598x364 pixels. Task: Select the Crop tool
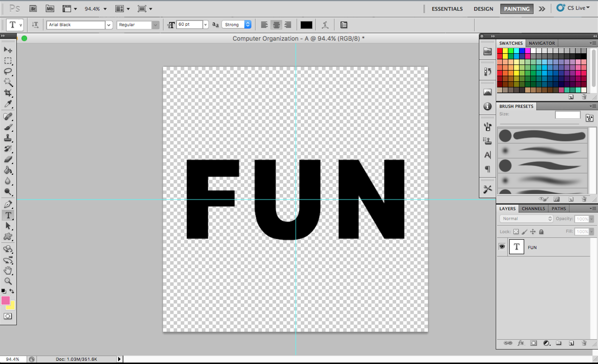pyautogui.click(x=8, y=93)
